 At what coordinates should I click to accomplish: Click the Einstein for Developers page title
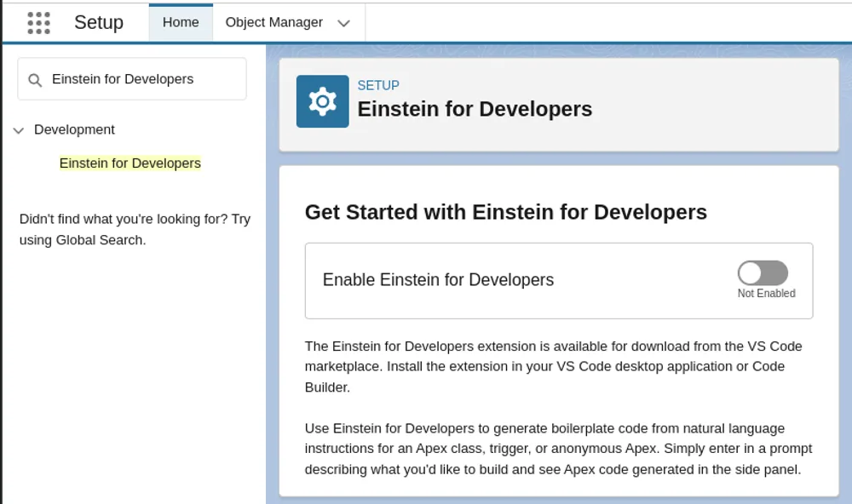475,109
